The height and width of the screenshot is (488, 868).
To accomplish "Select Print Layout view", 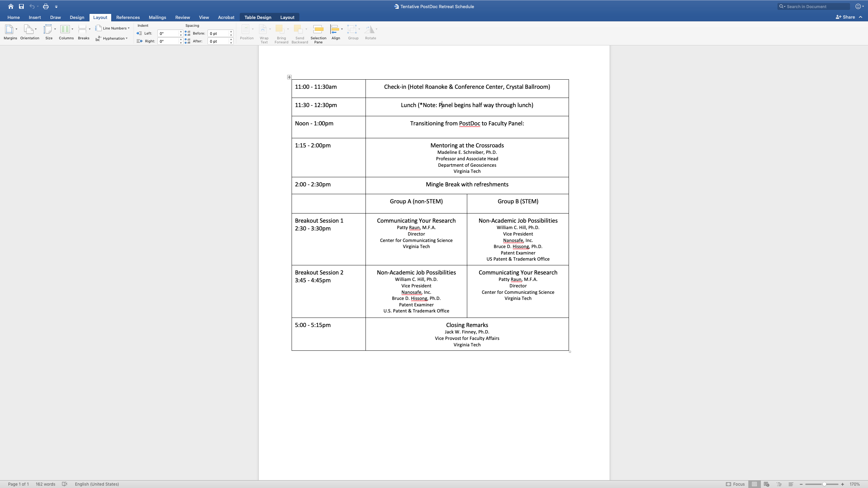I will click(x=754, y=484).
